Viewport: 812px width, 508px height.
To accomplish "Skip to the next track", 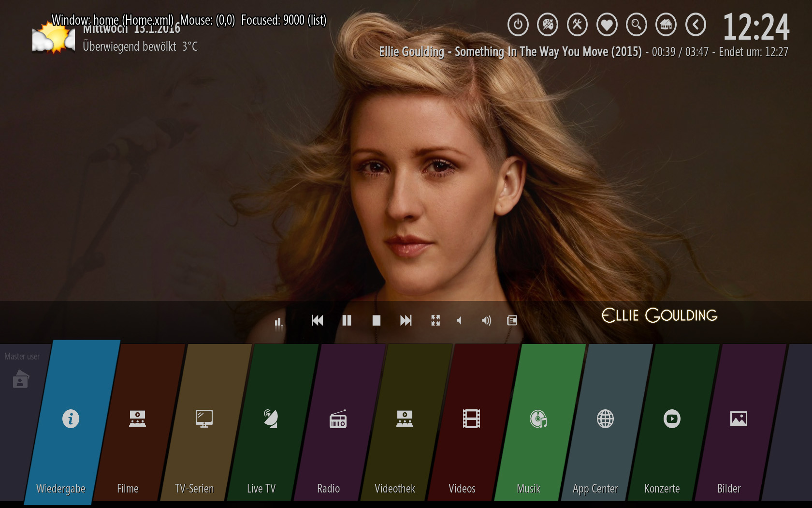I will click(x=406, y=320).
